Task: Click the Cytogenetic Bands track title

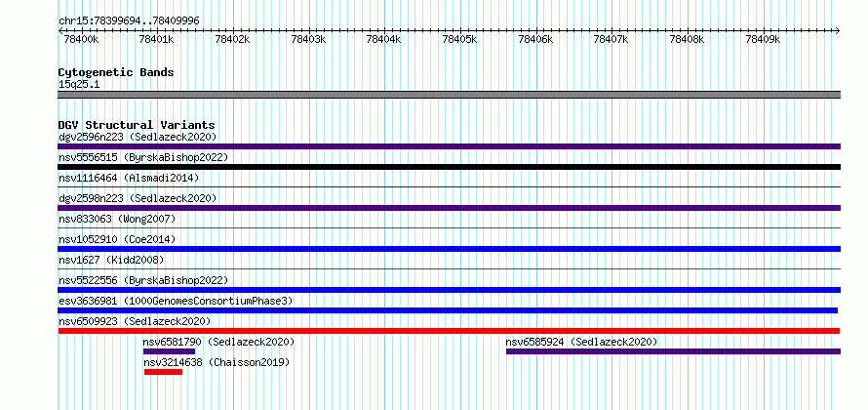Action: click(x=116, y=72)
